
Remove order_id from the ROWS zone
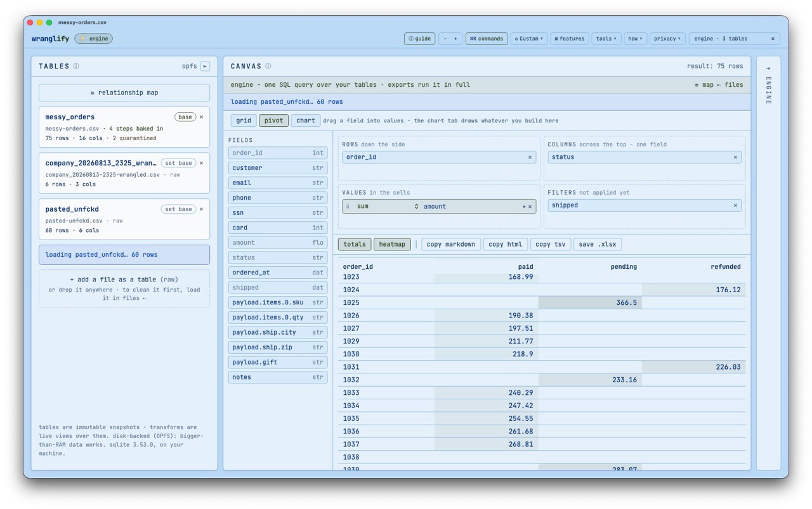click(530, 157)
